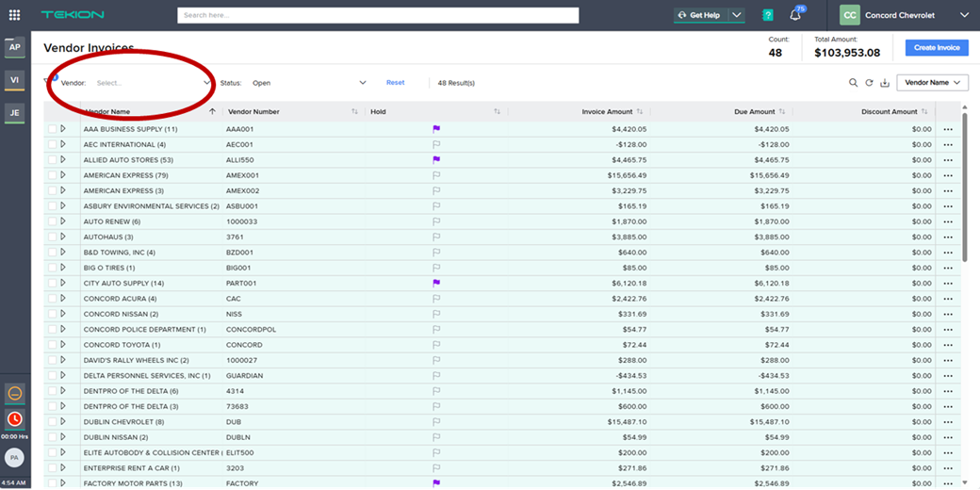Click the Create Invoice button
The image size is (980, 490).
[936, 47]
